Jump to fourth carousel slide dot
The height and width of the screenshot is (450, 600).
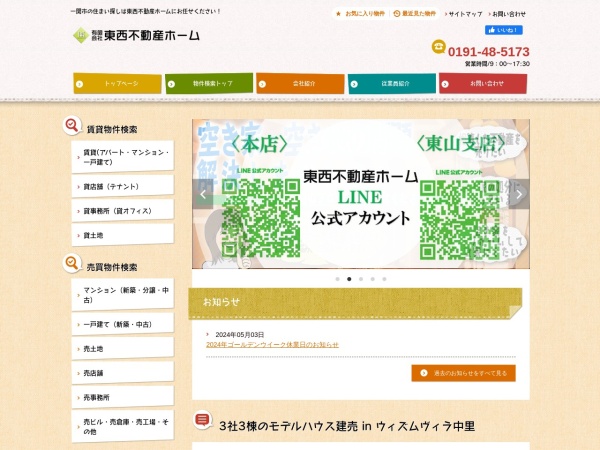click(372, 279)
